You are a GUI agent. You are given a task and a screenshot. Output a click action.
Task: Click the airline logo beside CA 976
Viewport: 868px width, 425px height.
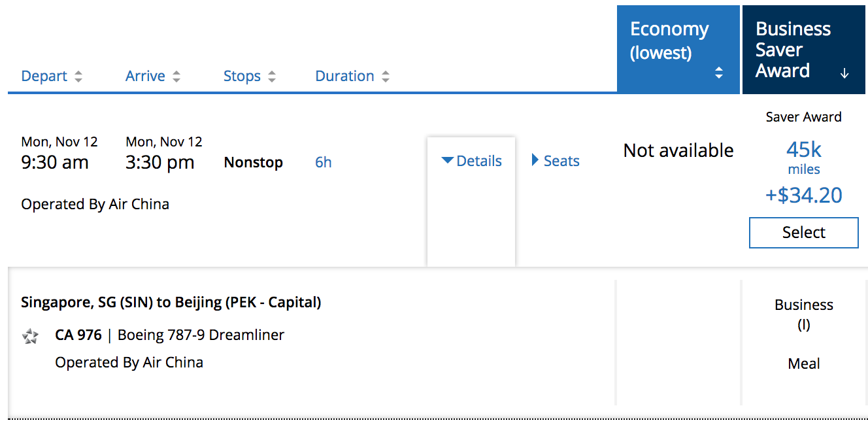(30, 337)
